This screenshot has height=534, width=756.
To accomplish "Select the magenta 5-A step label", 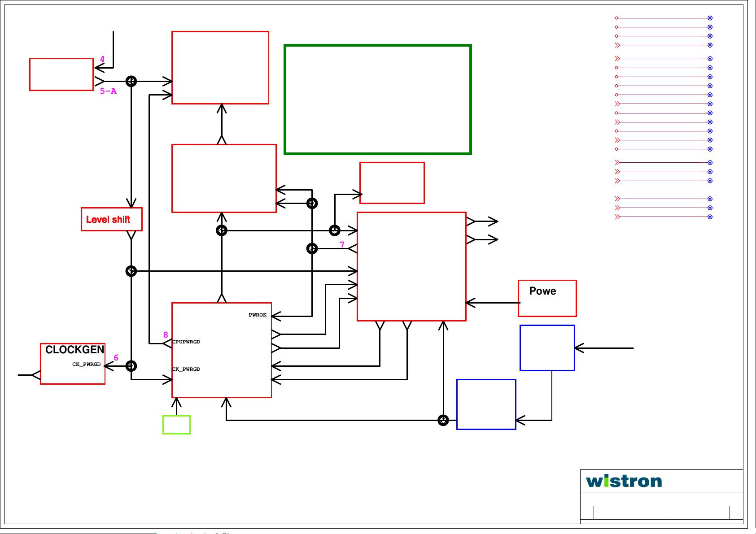I will point(108,91).
